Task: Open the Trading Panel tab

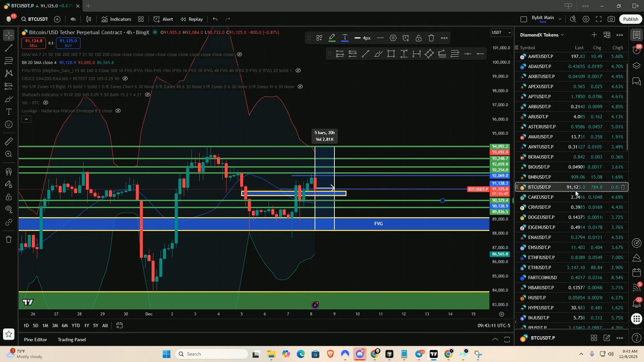Action: [72, 340]
